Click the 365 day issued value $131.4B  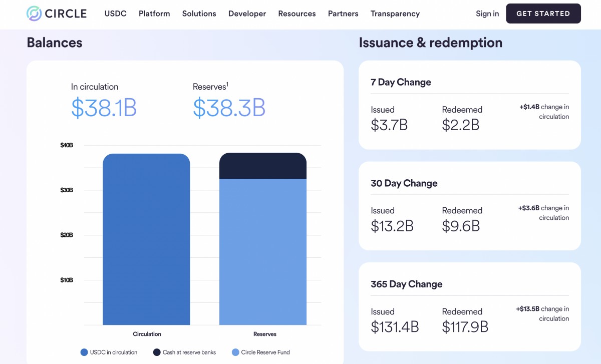click(395, 327)
